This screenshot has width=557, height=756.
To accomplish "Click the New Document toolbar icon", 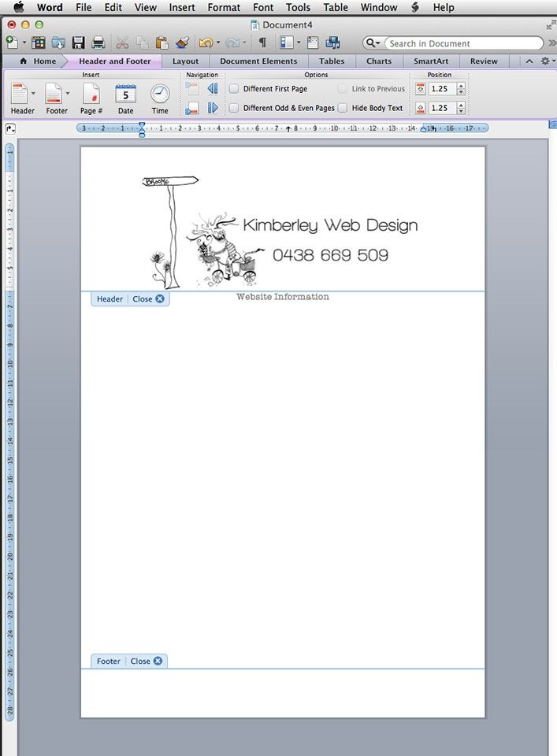I will coord(12,43).
